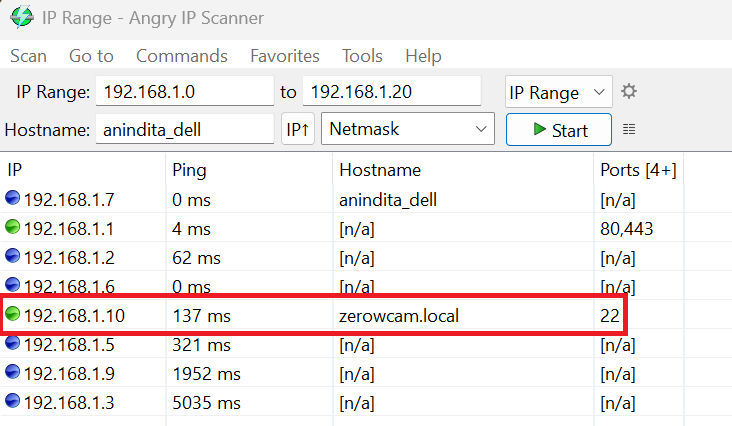
Task: Click the green status dot for 192.168.1.10
Action: [13, 314]
